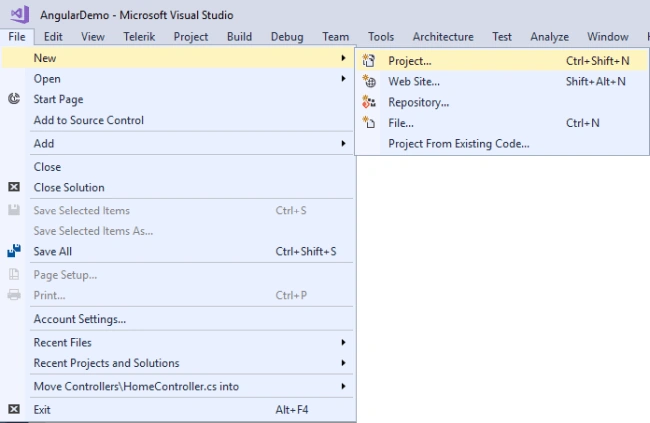Choose Close Solution

pos(178,187)
